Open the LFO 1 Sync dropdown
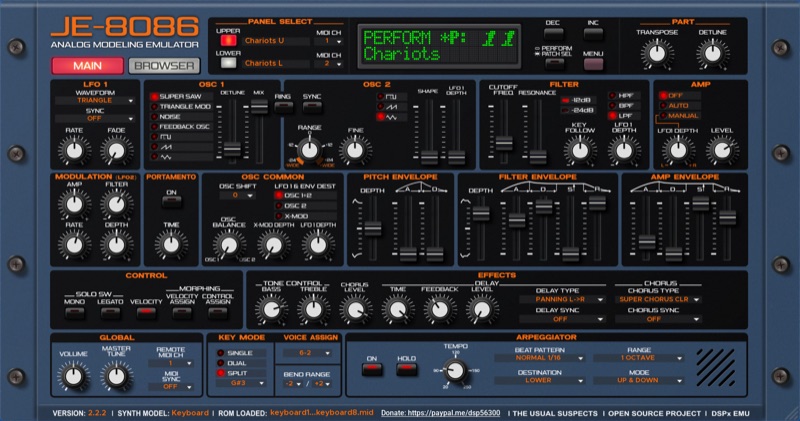800x421 pixels. (95, 118)
